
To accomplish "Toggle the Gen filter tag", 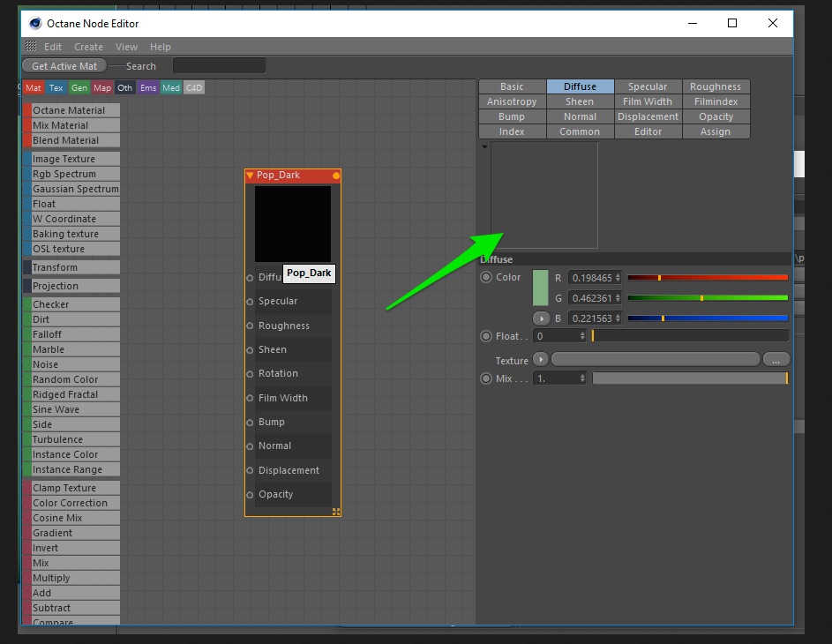I will pos(79,87).
